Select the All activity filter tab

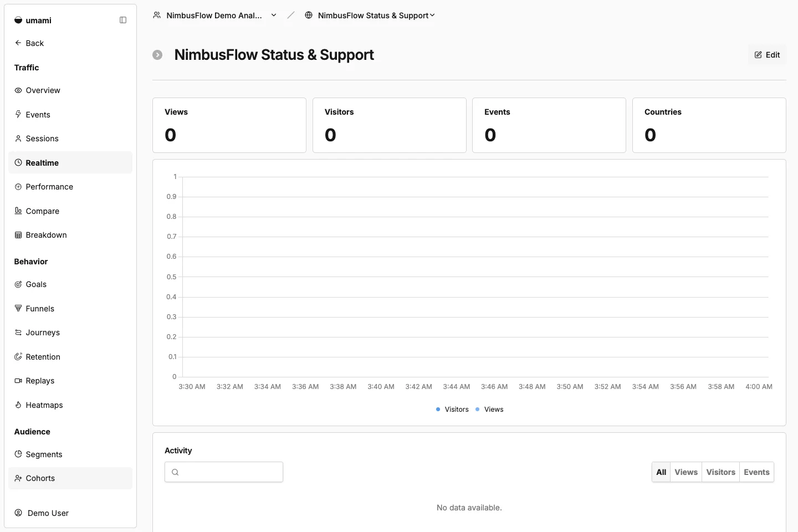coord(661,472)
